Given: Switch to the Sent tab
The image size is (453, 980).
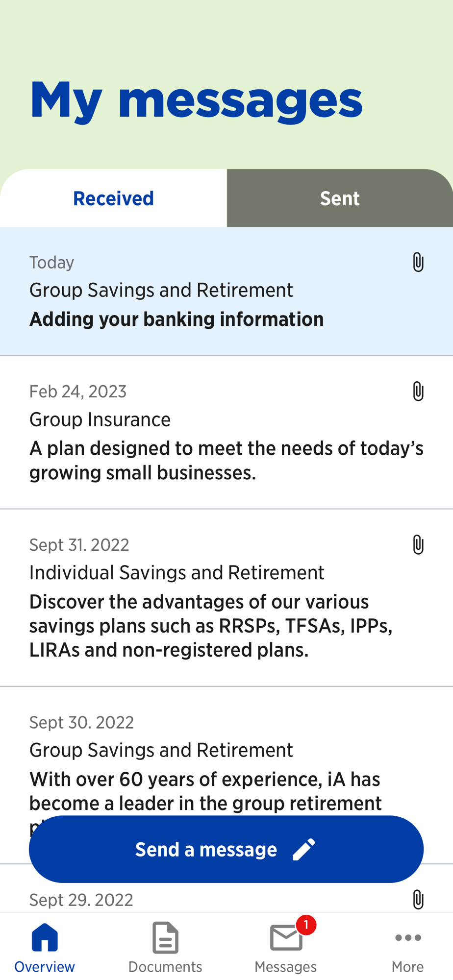Looking at the screenshot, I should [340, 198].
